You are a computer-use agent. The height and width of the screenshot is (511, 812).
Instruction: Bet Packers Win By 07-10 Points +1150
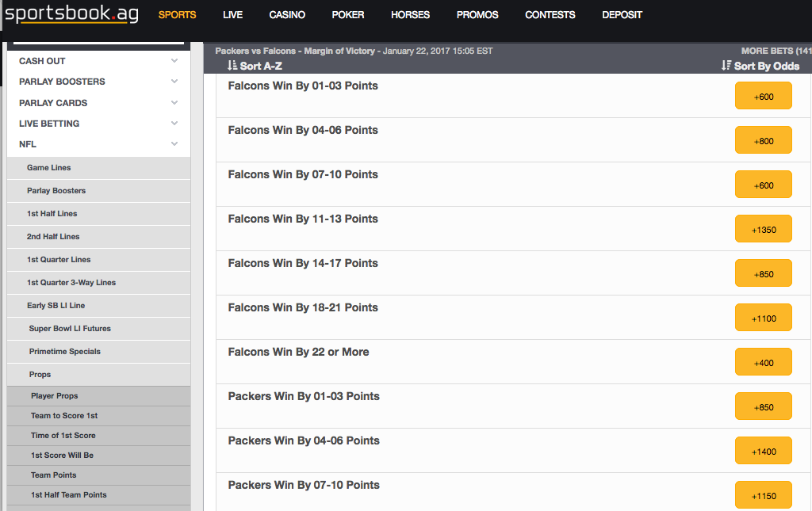764,495
